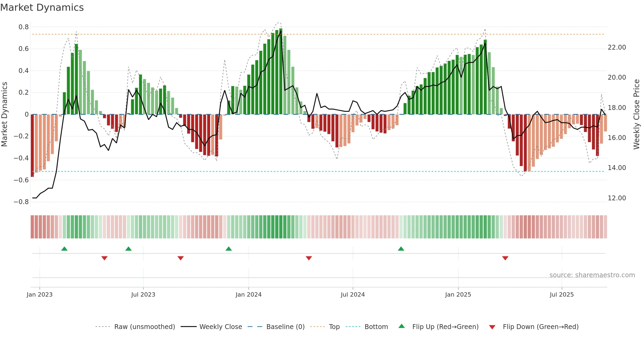
Task: Toggle the Raw (unsmoothed) legend entry
Action: 135,327
